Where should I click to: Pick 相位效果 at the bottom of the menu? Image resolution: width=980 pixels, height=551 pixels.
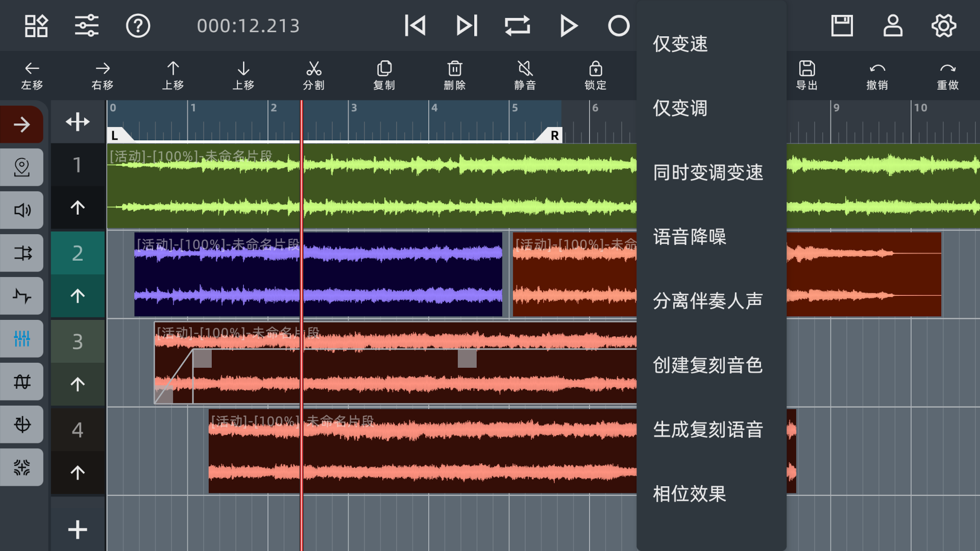point(689,494)
